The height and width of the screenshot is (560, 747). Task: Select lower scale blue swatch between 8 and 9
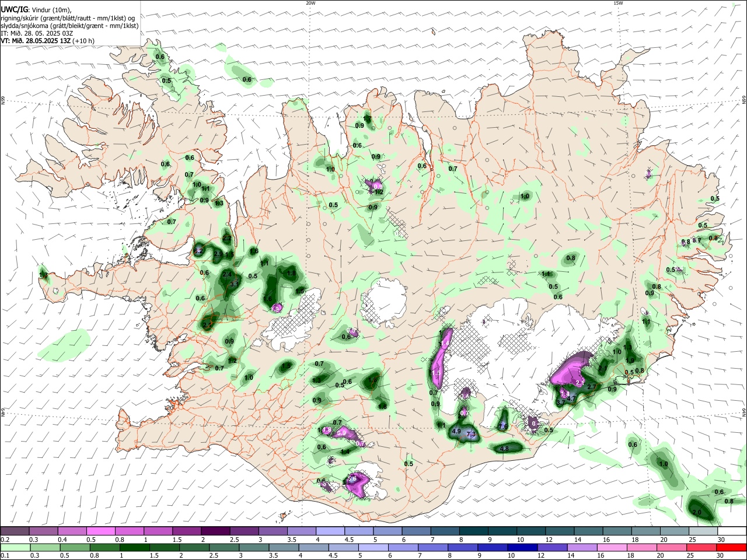(462, 547)
